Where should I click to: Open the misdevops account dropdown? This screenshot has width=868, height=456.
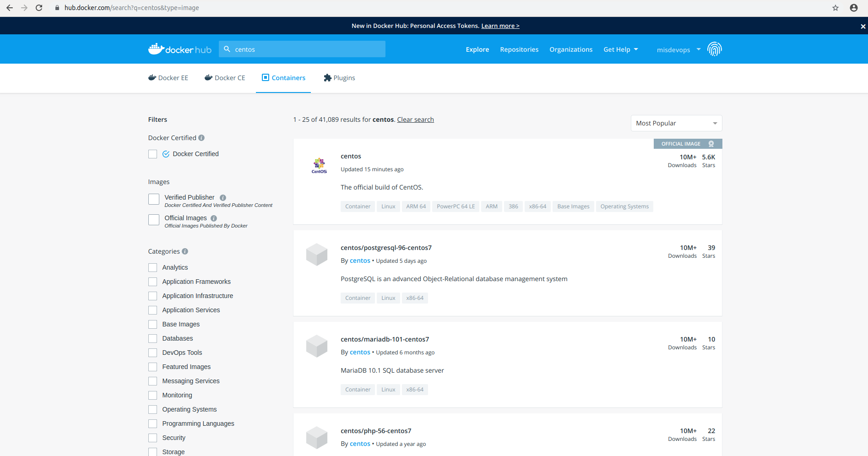point(678,49)
